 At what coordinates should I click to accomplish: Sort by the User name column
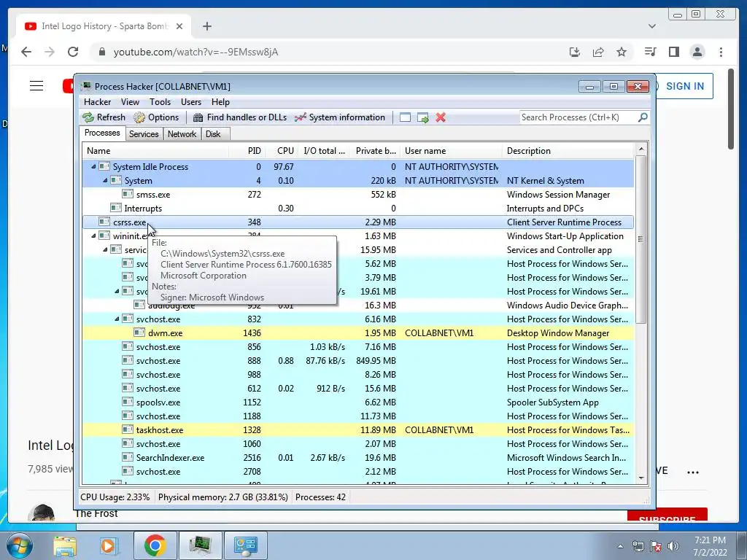pyautogui.click(x=451, y=151)
